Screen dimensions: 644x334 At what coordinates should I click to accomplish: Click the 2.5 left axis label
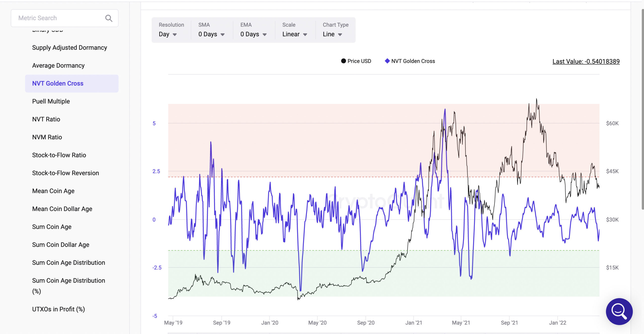click(x=156, y=171)
